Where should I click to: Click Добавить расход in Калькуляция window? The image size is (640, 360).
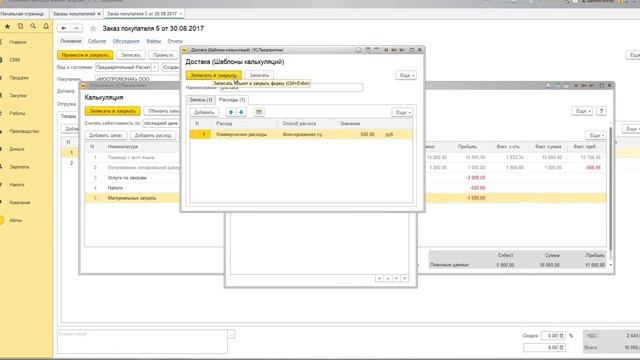point(153,136)
